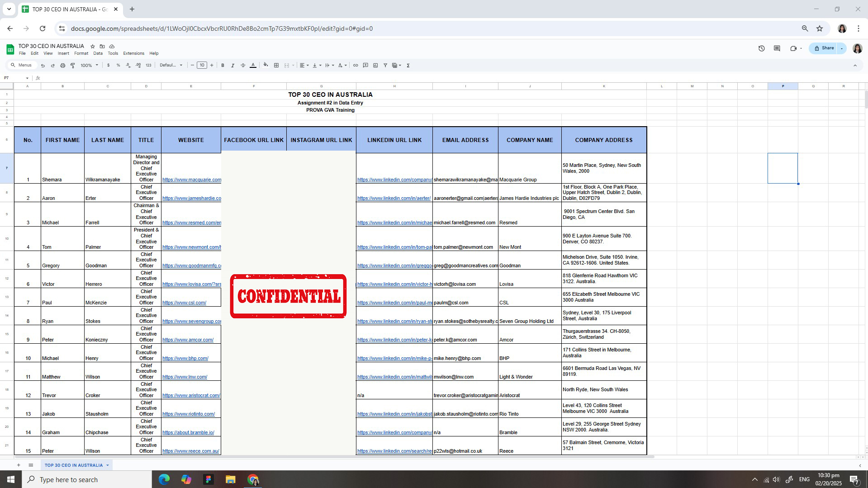Open the font family dropdown

(x=171, y=66)
